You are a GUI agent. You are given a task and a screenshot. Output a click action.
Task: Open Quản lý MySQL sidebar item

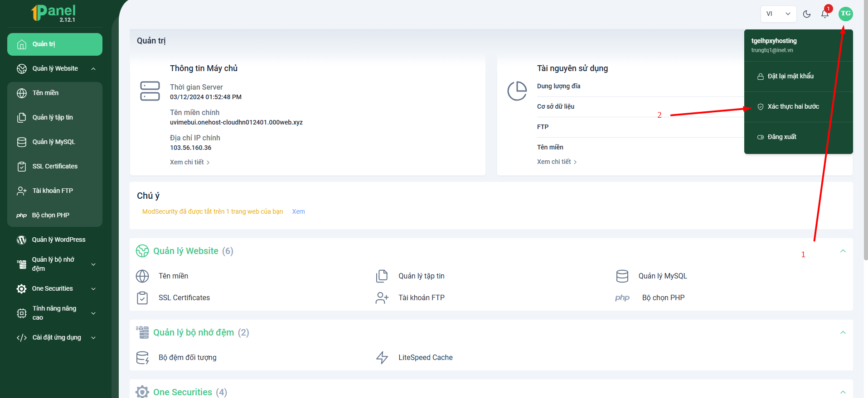[x=55, y=142]
